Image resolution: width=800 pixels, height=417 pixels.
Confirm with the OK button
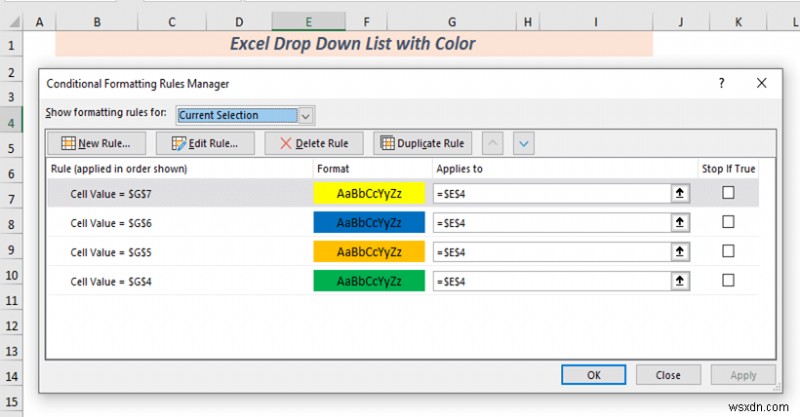[593, 375]
